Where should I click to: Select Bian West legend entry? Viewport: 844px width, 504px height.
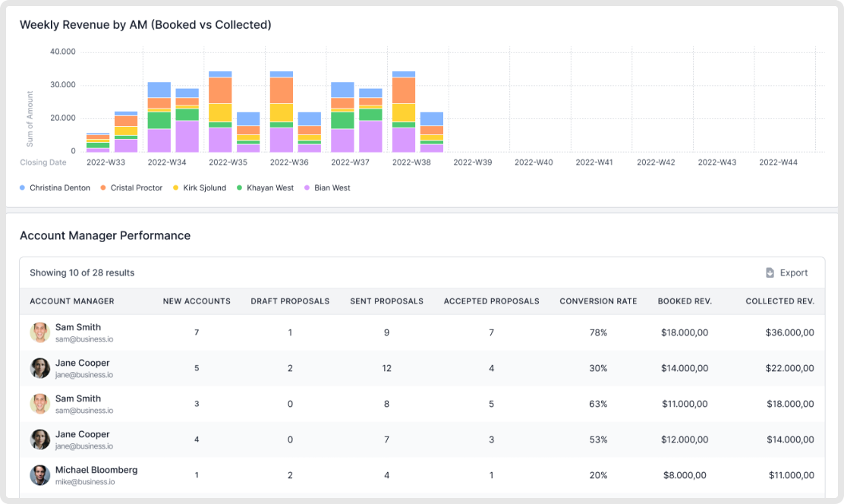327,188
